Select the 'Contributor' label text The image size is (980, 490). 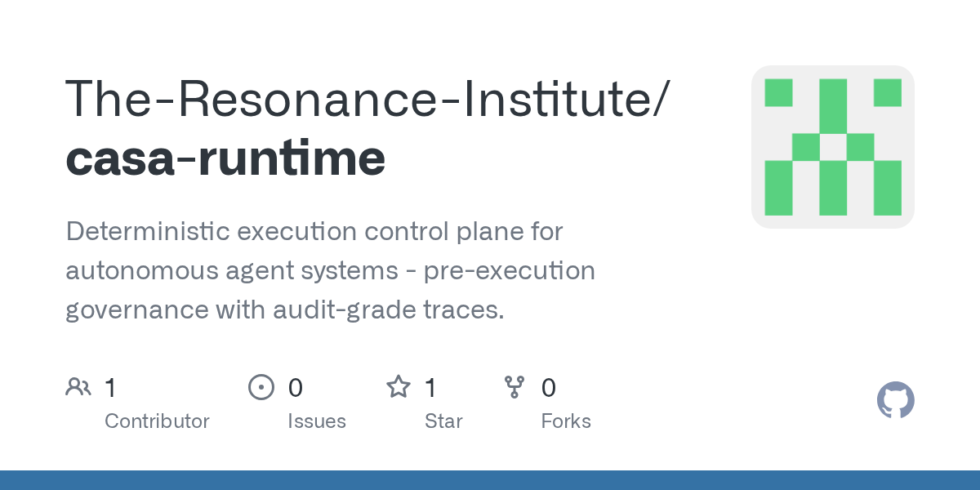click(157, 421)
